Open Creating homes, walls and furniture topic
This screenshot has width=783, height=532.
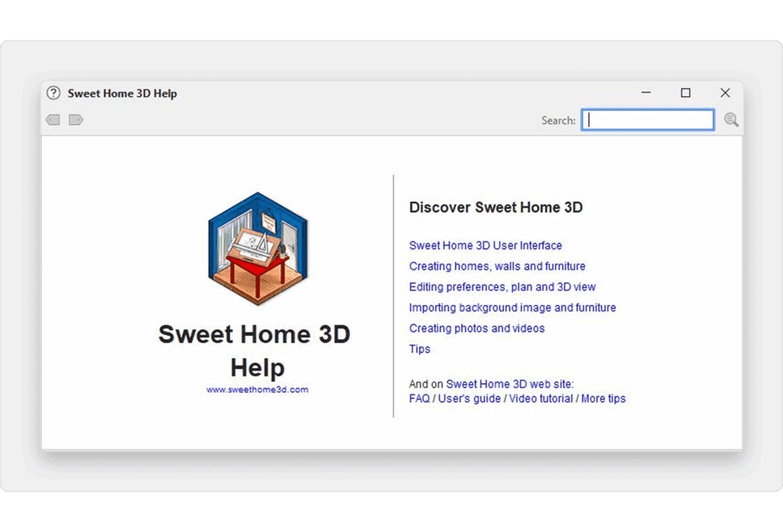coord(497,266)
